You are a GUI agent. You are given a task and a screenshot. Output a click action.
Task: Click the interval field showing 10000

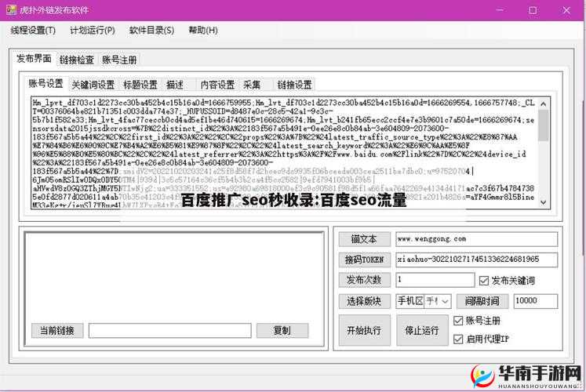tap(536, 301)
